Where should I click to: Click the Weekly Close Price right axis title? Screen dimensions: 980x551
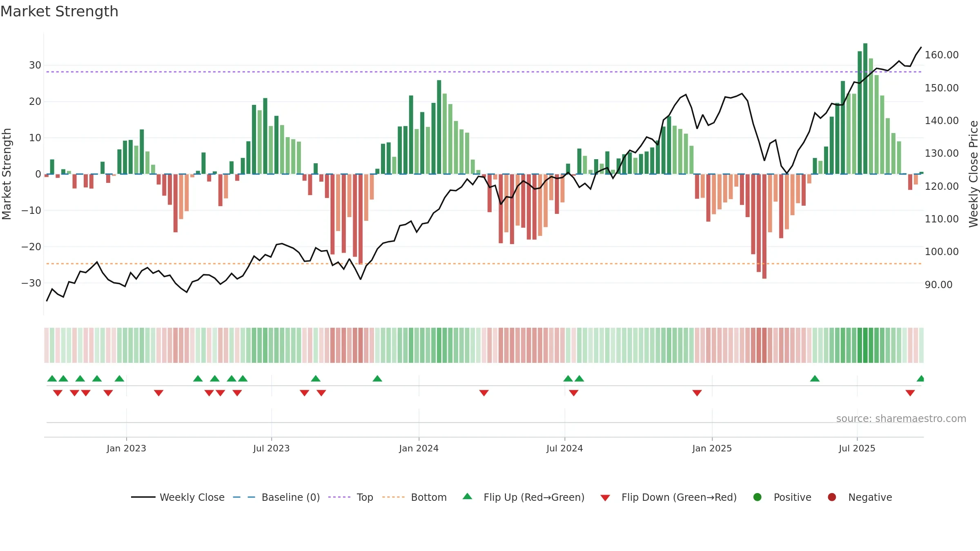973,174
